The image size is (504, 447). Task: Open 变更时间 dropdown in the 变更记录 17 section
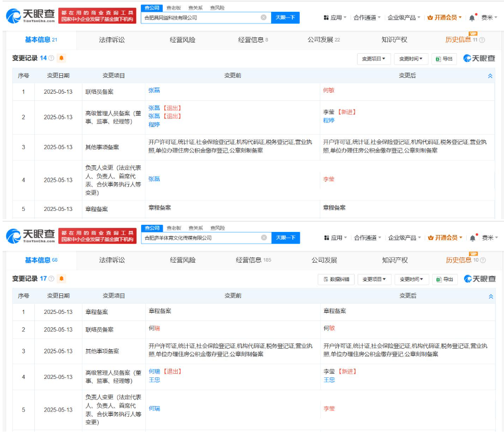coord(411,280)
